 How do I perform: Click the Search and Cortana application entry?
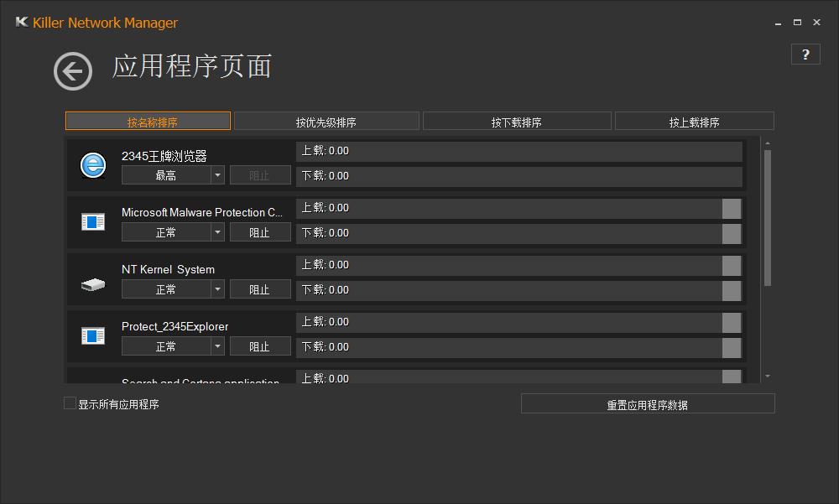pyautogui.click(x=201, y=380)
